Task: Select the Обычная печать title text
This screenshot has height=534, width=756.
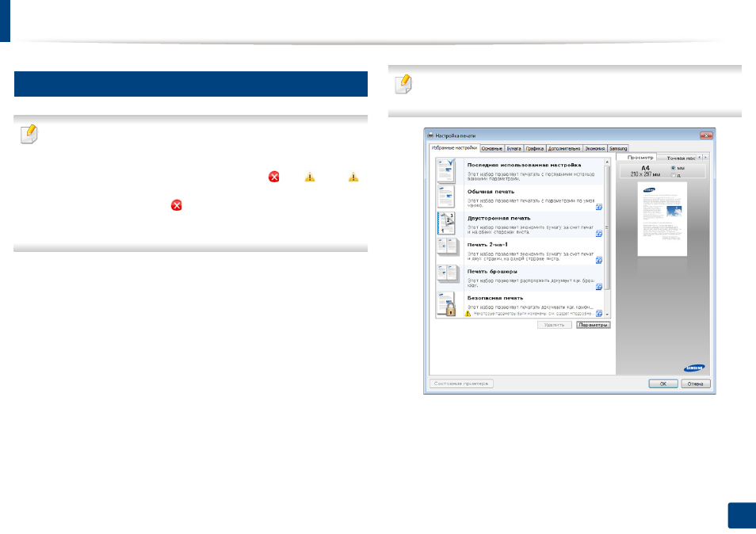Action: click(491, 191)
